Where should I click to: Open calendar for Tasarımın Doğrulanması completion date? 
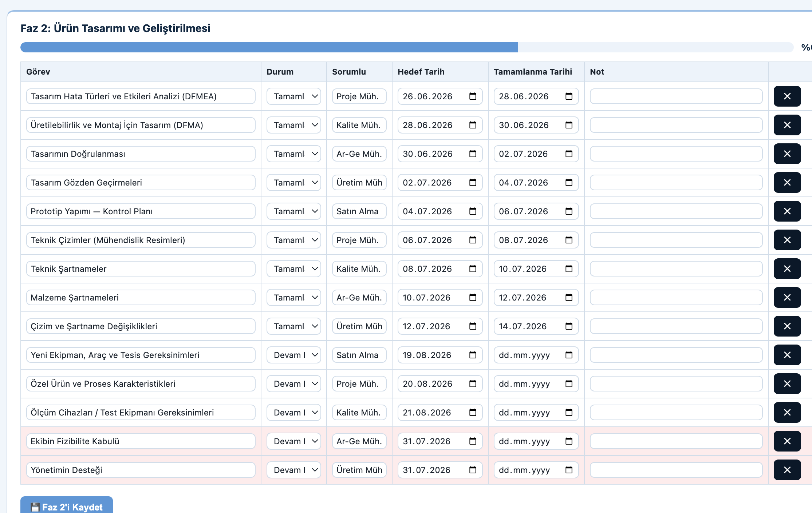pyautogui.click(x=569, y=154)
